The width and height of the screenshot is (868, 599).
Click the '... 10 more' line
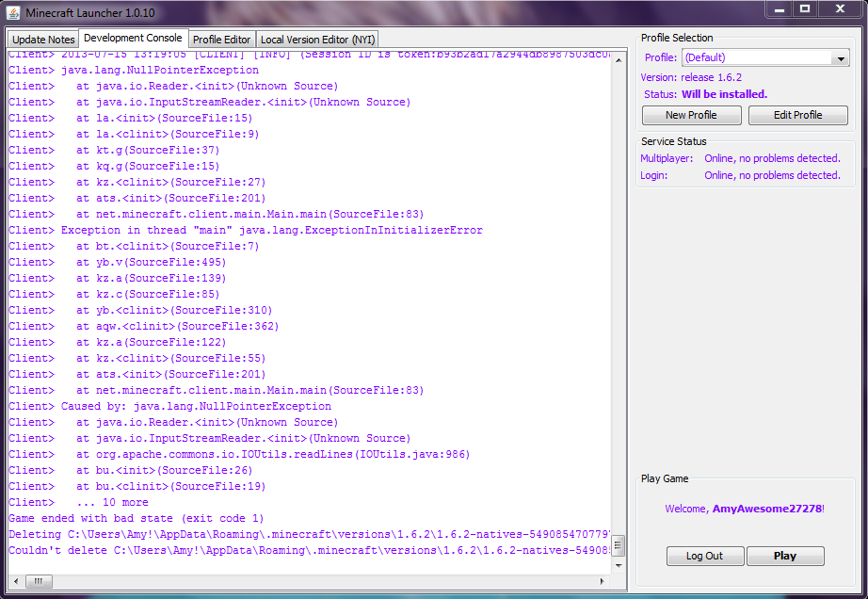click(x=78, y=502)
